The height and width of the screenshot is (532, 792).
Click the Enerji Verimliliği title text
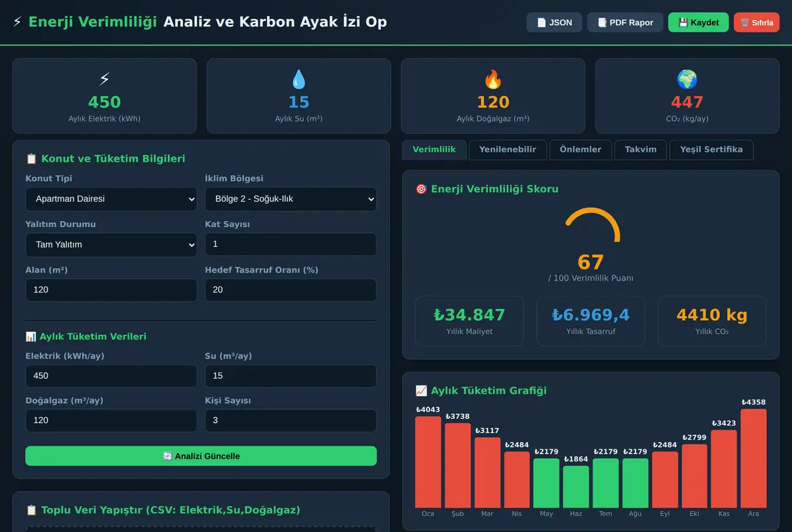coord(92,22)
